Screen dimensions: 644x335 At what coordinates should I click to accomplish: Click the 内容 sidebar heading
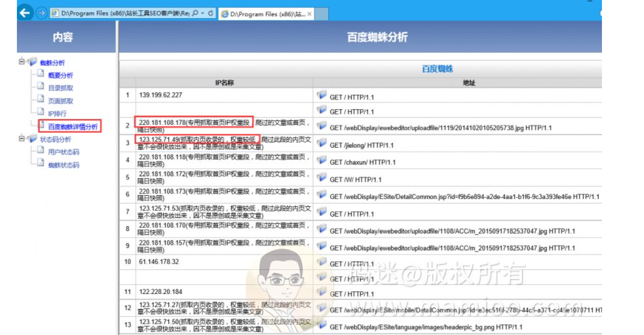pos(63,37)
